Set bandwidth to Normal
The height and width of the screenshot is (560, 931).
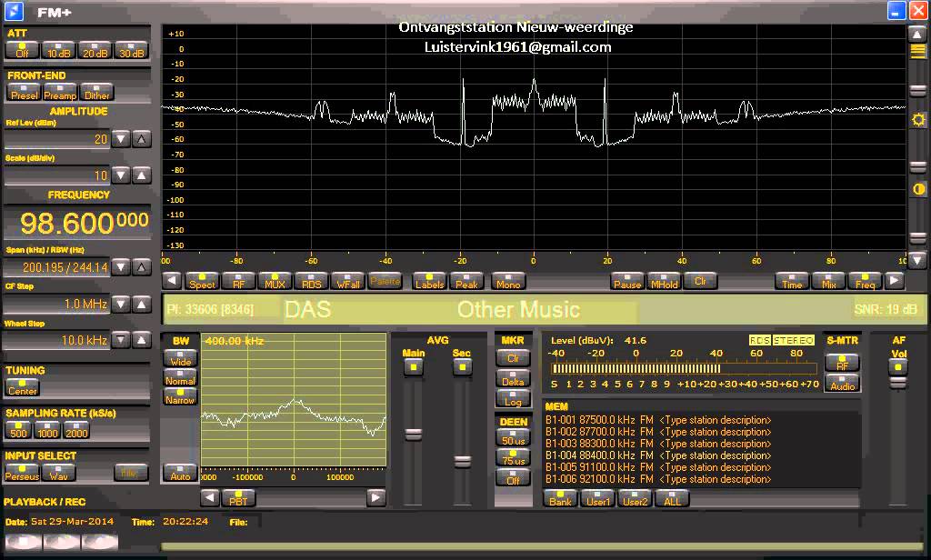coord(181,377)
